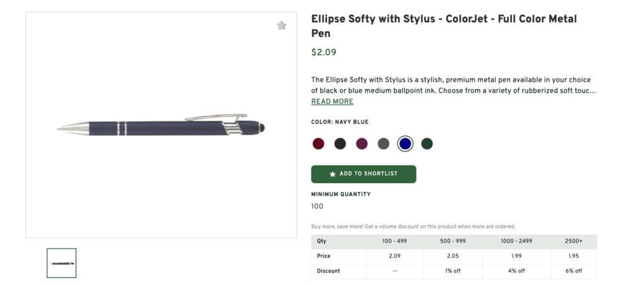The width and height of the screenshot is (644, 285).
Task: Click the $2.09 price under the title
Action: 324,52
